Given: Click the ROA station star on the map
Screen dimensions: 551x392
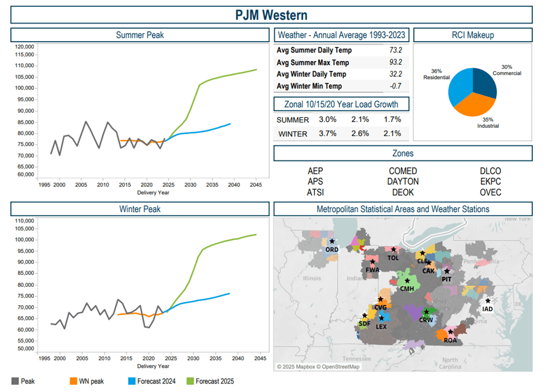Looking at the screenshot, I should point(451,331).
